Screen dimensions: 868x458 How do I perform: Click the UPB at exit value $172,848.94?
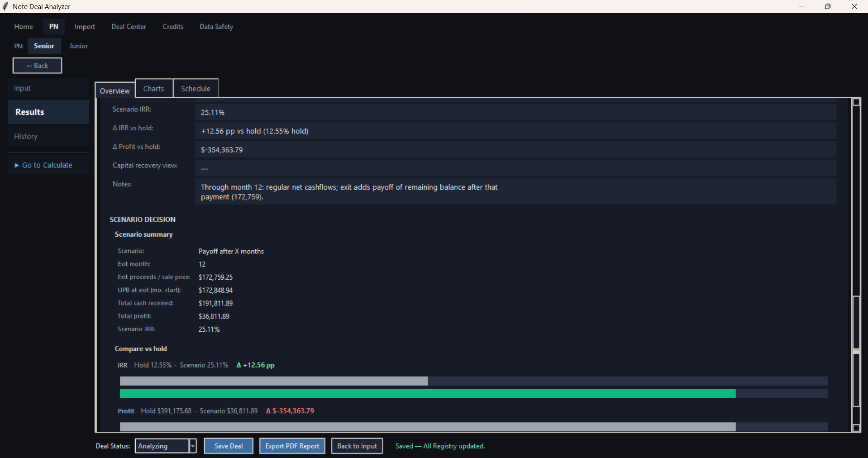pyautogui.click(x=215, y=290)
